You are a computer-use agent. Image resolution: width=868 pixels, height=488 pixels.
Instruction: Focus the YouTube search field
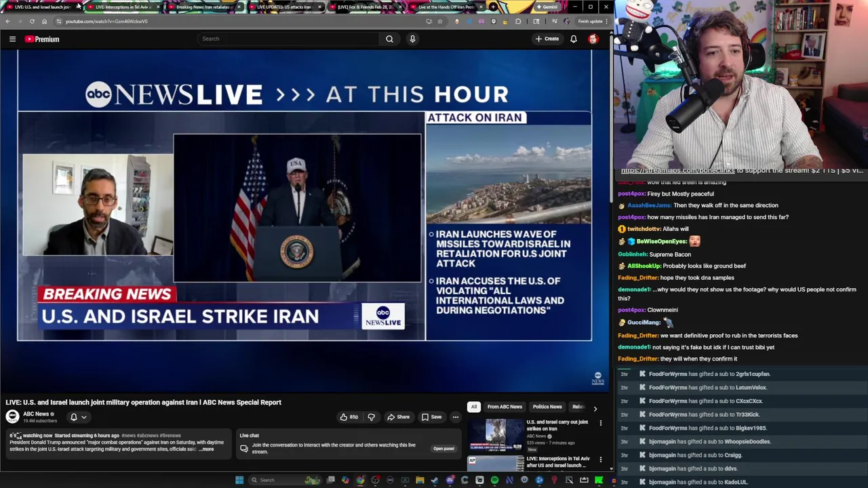coord(288,39)
